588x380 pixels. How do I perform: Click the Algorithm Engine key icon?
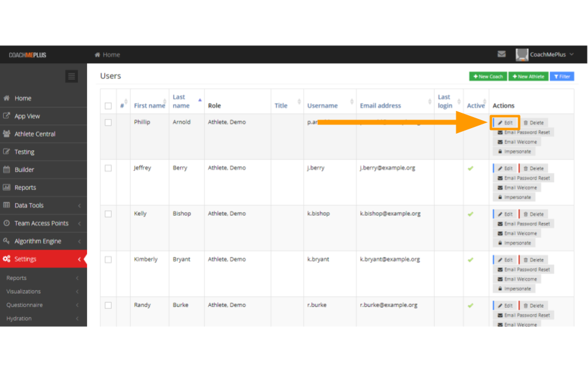(x=6, y=241)
